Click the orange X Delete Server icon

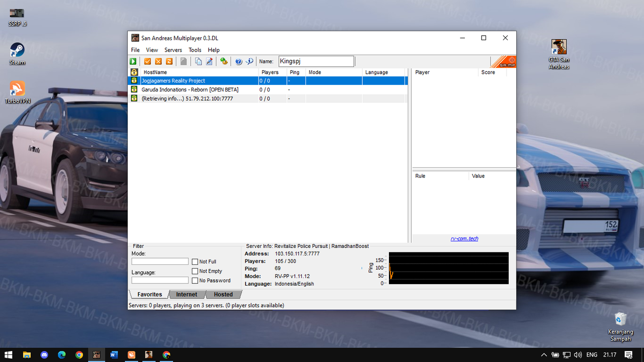click(158, 61)
